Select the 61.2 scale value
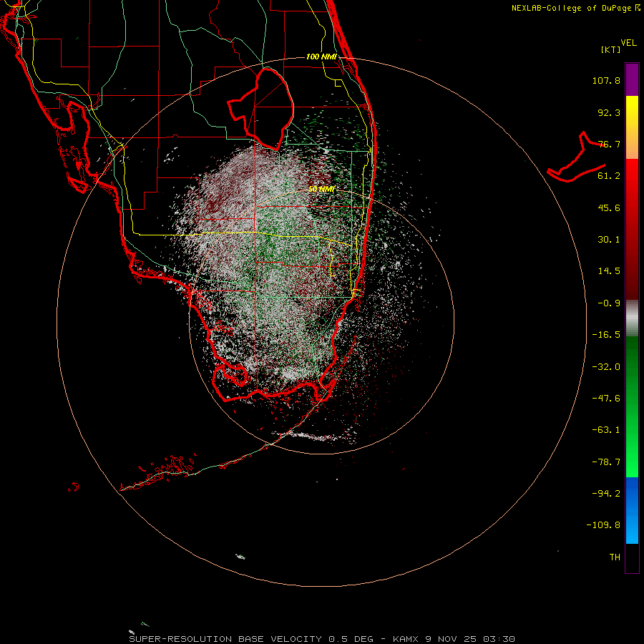The image size is (644, 644). pyautogui.click(x=609, y=176)
